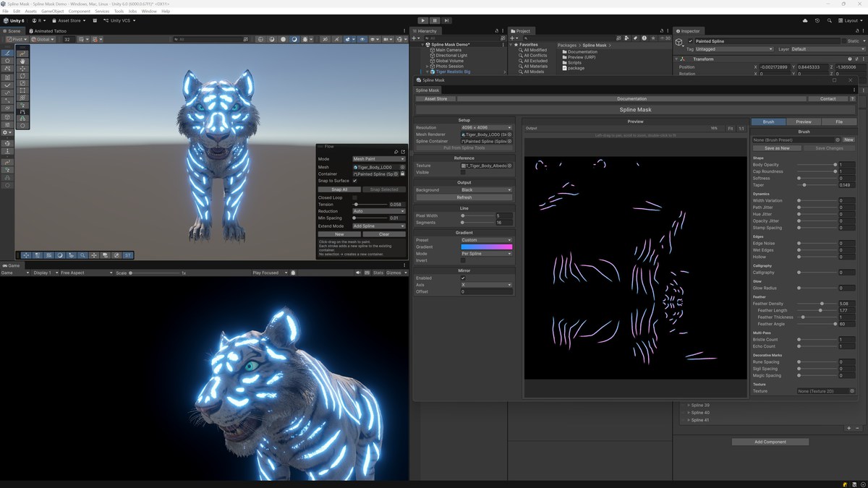The height and width of the screenshot is (488, 868).
Task: Click the Gradient color bar
Action: pyautogui.click(x=486, y=247)
